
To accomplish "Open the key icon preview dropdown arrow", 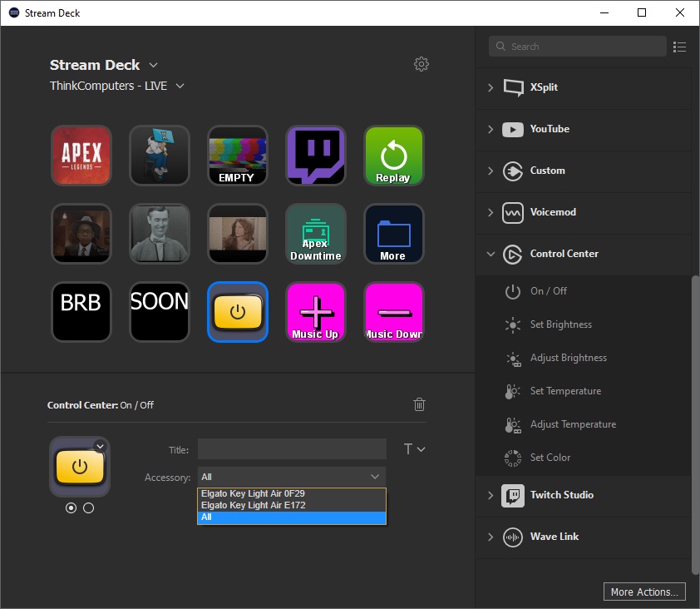I will (101, 446).
